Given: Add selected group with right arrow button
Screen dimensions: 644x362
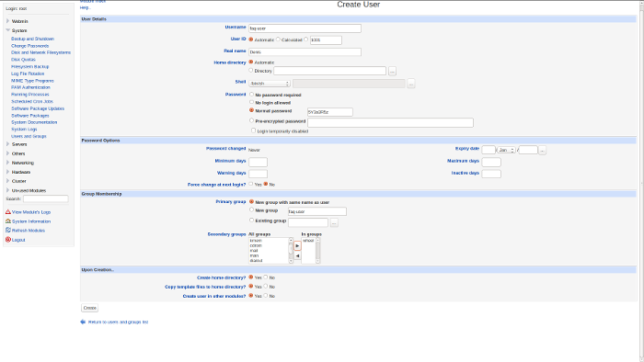Looking at the screenshot, I should [297, 246].
